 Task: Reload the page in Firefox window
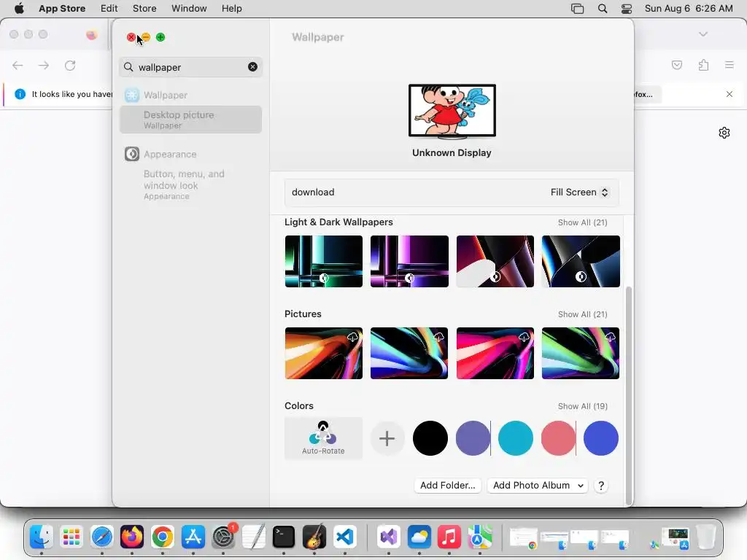pos(70,65)
